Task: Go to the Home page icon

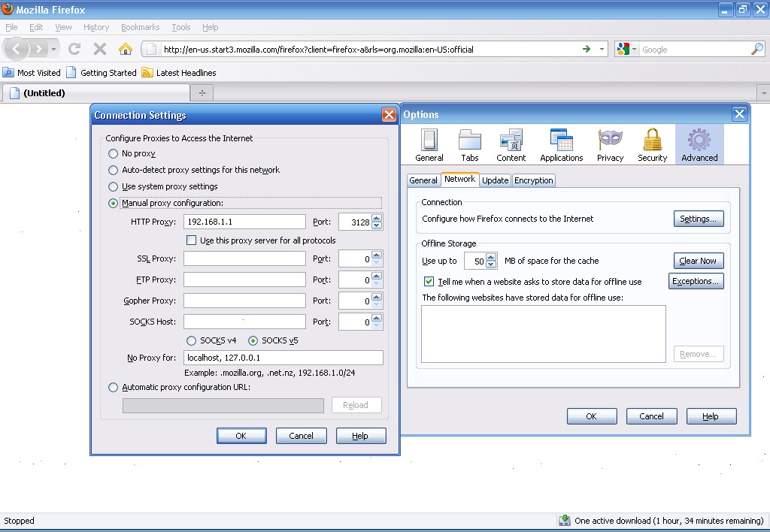Action: click(126, 49)
